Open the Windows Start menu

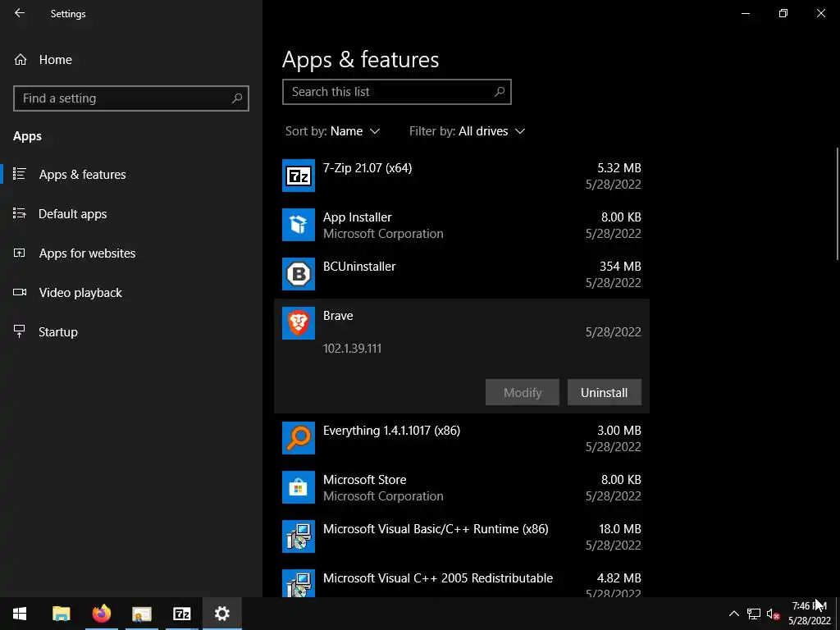[20, 614]
